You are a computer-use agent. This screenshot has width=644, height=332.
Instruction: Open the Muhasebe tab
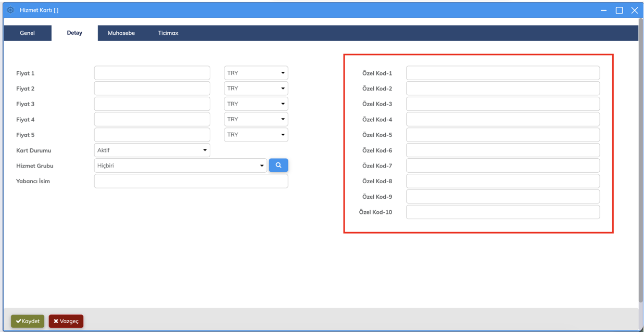(x=121, y=33)
